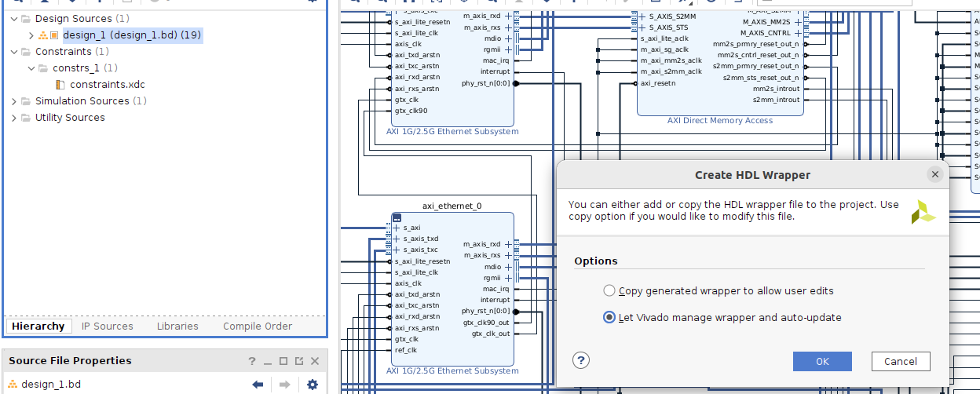Switch to the Hierarchy tab

tap(38, 326)
